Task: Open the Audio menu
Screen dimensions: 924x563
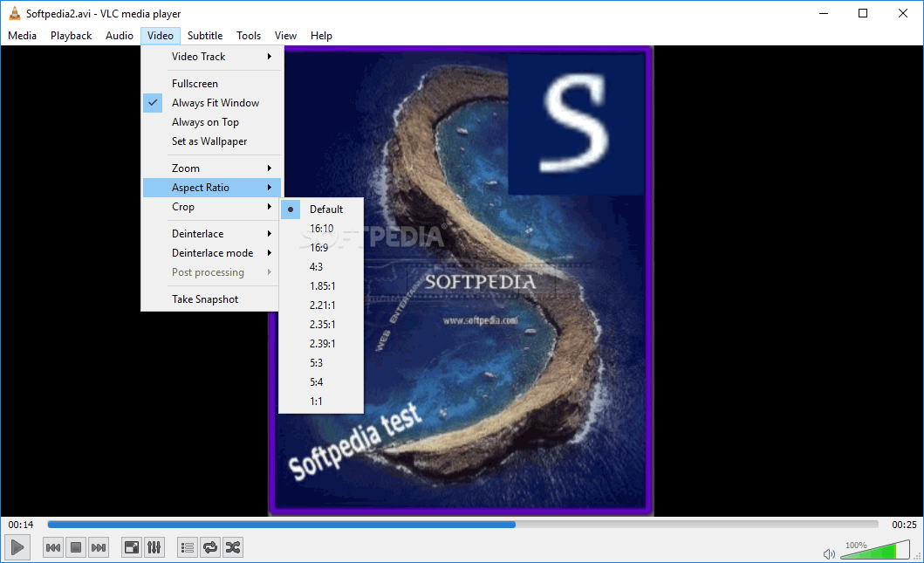Action: (x=119, y=36)
